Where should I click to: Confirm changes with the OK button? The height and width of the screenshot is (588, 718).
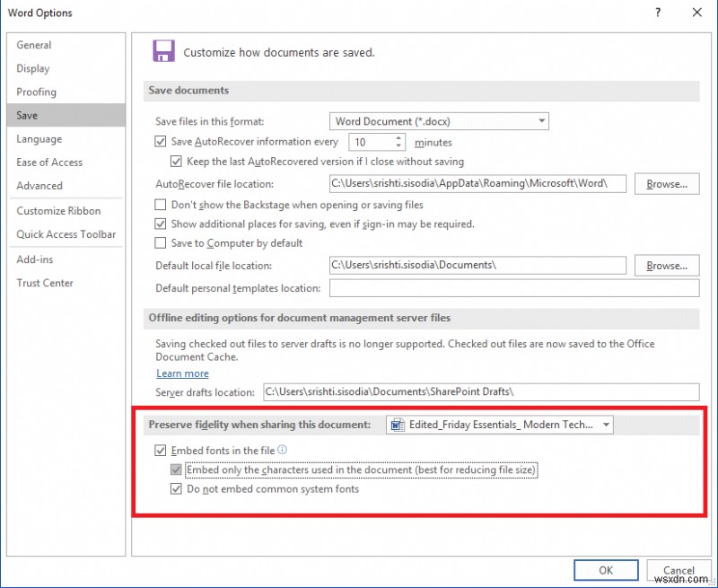[x=606, y=570]
